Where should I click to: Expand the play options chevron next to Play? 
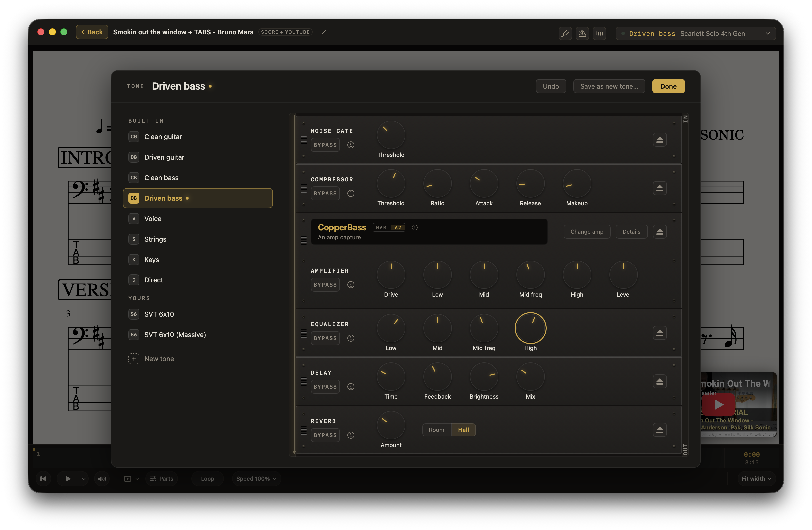click(x=84, y=479)
